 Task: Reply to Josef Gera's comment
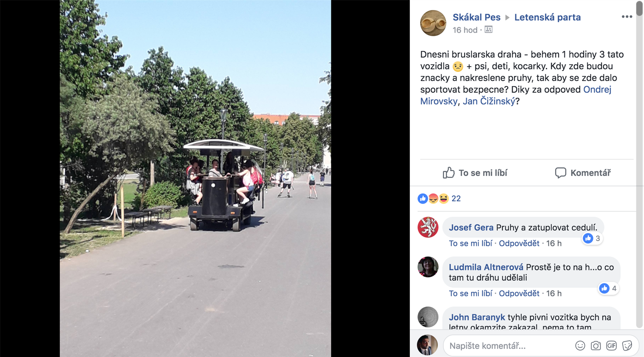(x=519, y=243)
